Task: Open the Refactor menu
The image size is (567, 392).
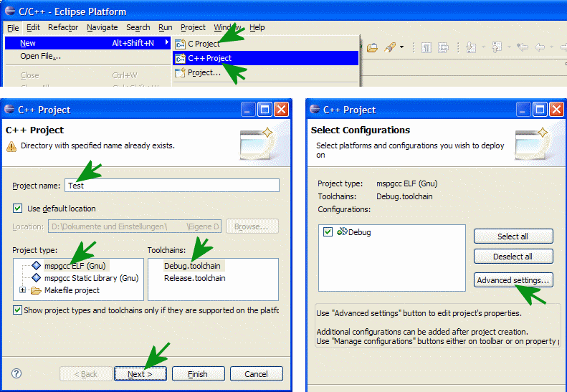Action: (63, 27)
